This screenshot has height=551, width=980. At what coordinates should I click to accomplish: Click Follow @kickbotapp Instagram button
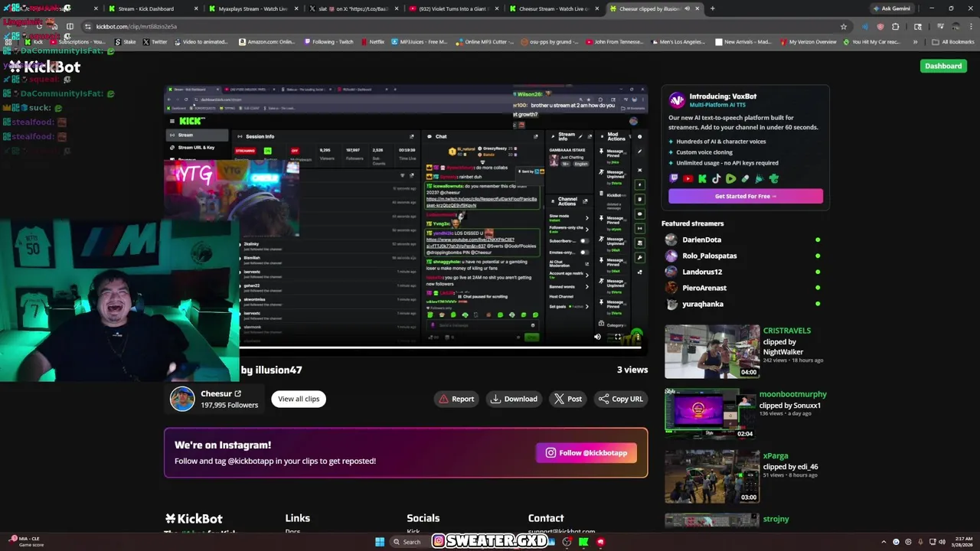coord(586,453)
